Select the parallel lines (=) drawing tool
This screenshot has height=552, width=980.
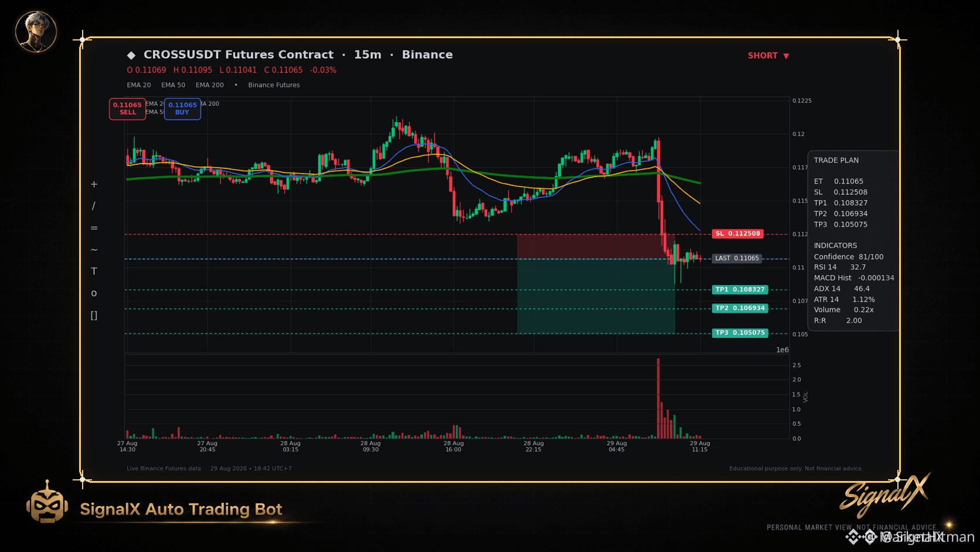pos(94,228)
